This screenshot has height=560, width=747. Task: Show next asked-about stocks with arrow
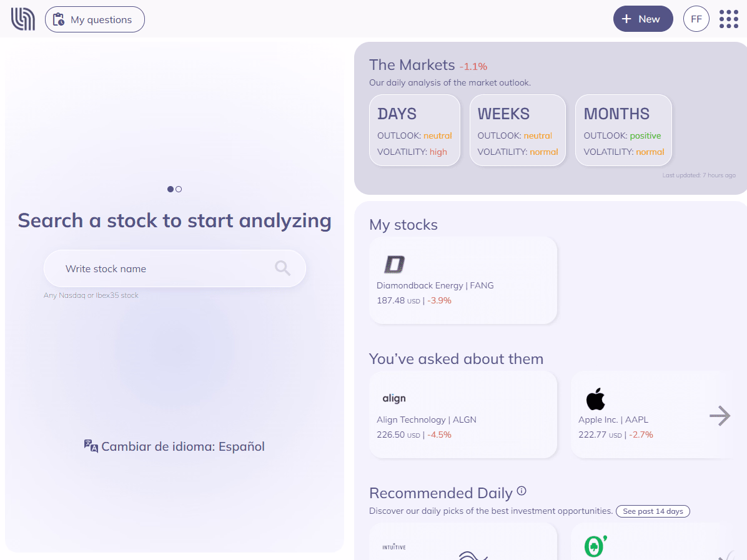click(x=720, y=416)
